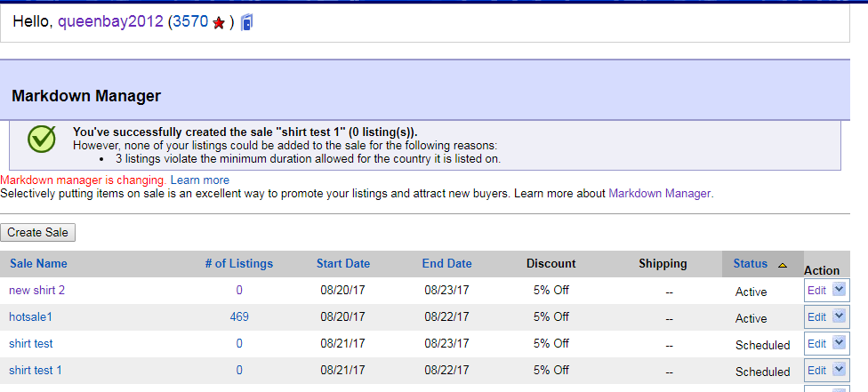The height and width of the screenshot is (392, 868).
Task: Sort table by End Date column
Action: [x=446, y=263]
